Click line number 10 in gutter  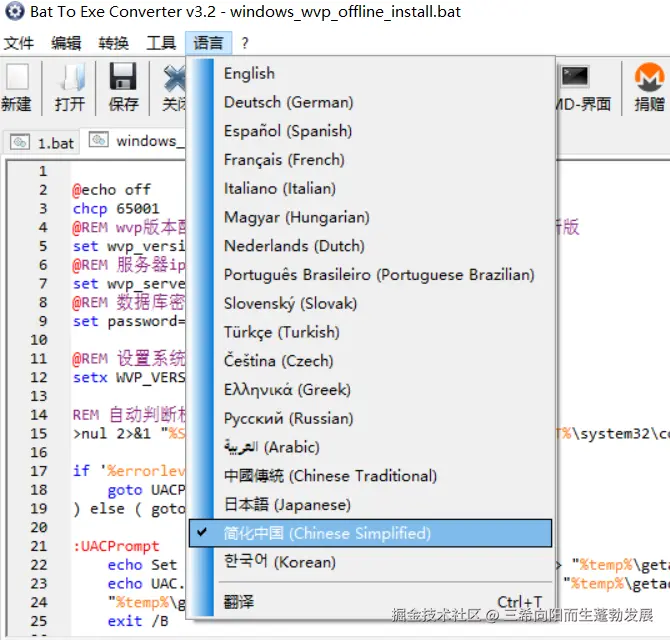38,340
